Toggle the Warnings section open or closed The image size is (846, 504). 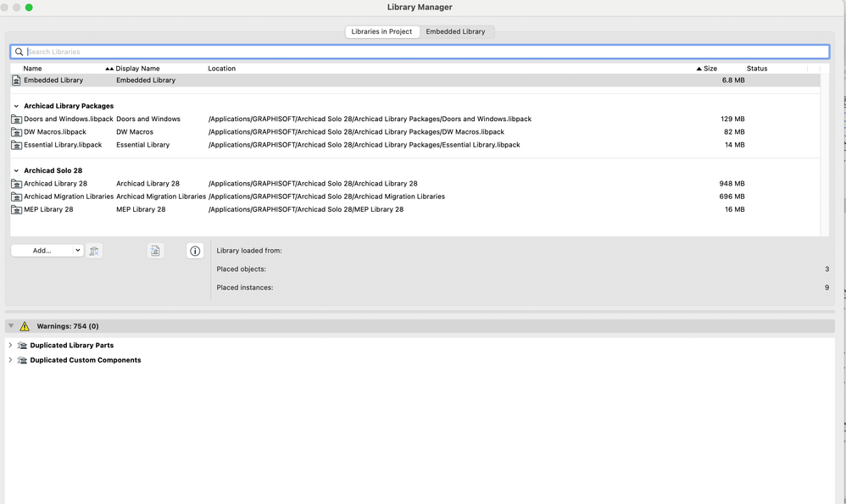coord(10,325)
